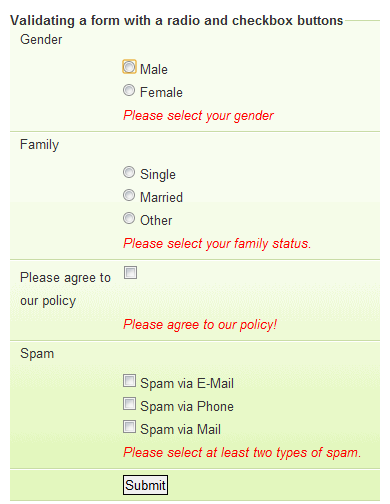Choose the Single radio button
This screenshot has width=390, height=504.
[129, 172]
